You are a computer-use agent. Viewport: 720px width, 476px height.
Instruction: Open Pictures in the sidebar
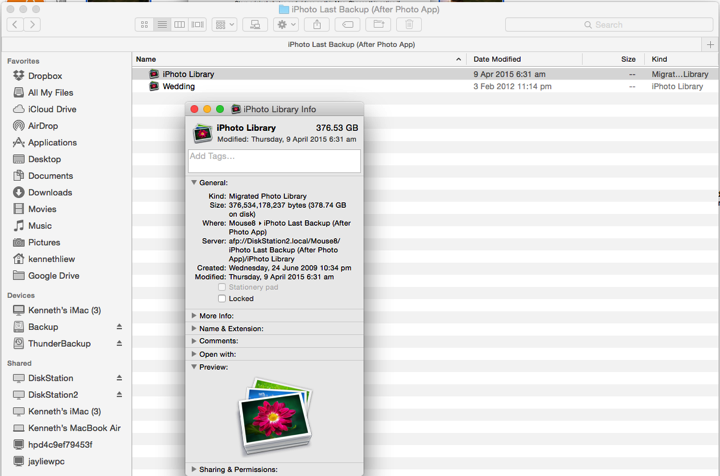coord(44,242)
